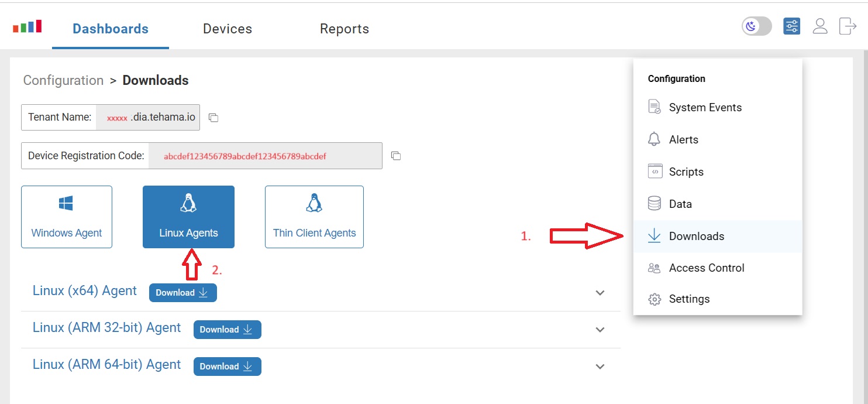Open the user profile icon
The width and height of the screenshot is (868, 404).
click(820, 26)
